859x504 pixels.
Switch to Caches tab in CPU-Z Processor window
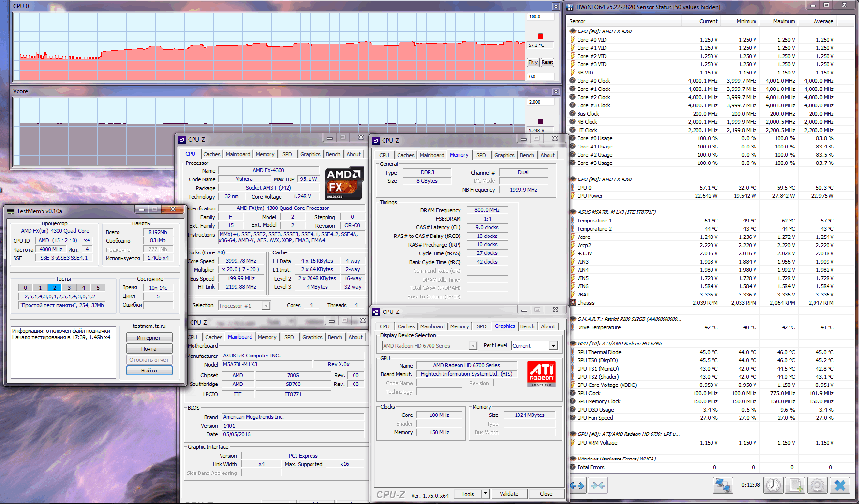tap(212, 154)
